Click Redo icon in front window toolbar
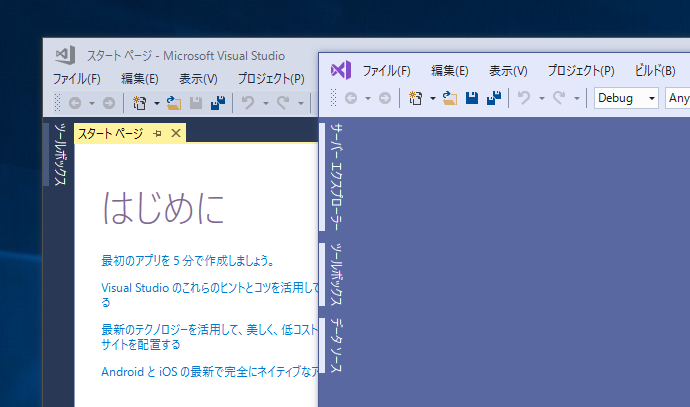 tap(559, 98)
